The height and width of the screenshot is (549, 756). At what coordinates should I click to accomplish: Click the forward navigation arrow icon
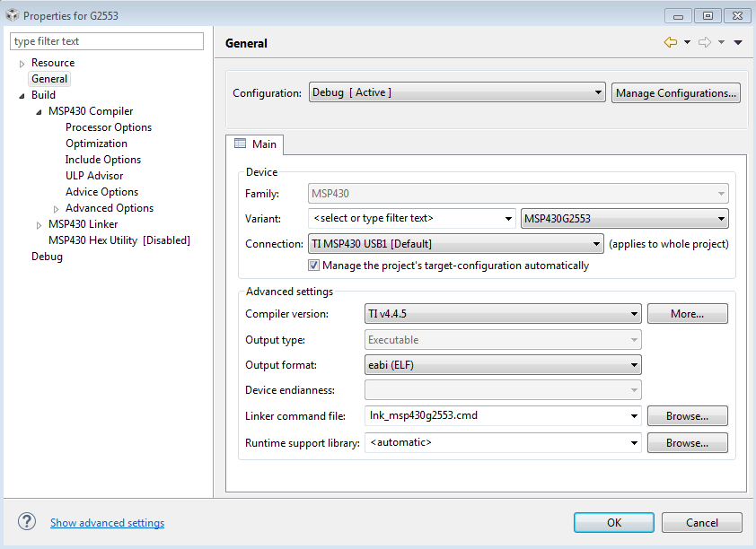tap(705, 42)
